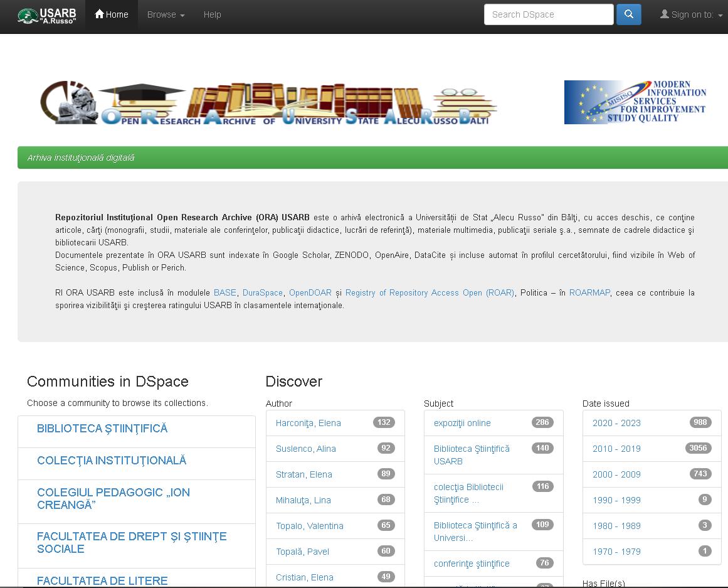Follow the ROARMAP link
Image resolution: width=728 pixels, height=588 pixels.
point(589,293)
